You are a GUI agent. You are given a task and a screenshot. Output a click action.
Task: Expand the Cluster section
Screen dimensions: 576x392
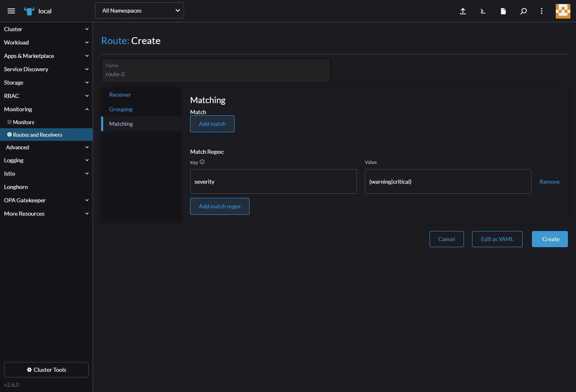coord(46,29)
